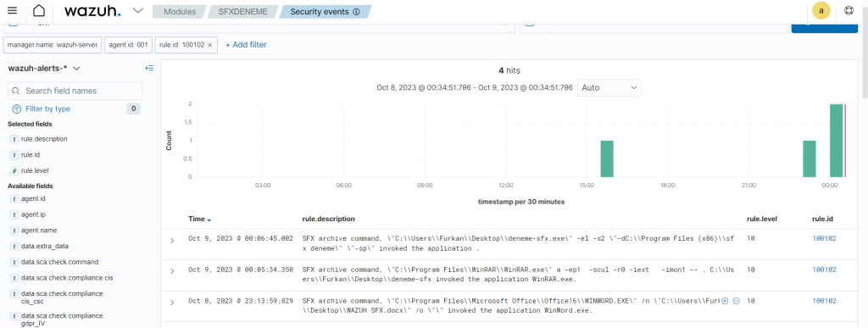Open rule 100102 link in 00:06:45 row
Screen dimensions: 868x328
824,238
